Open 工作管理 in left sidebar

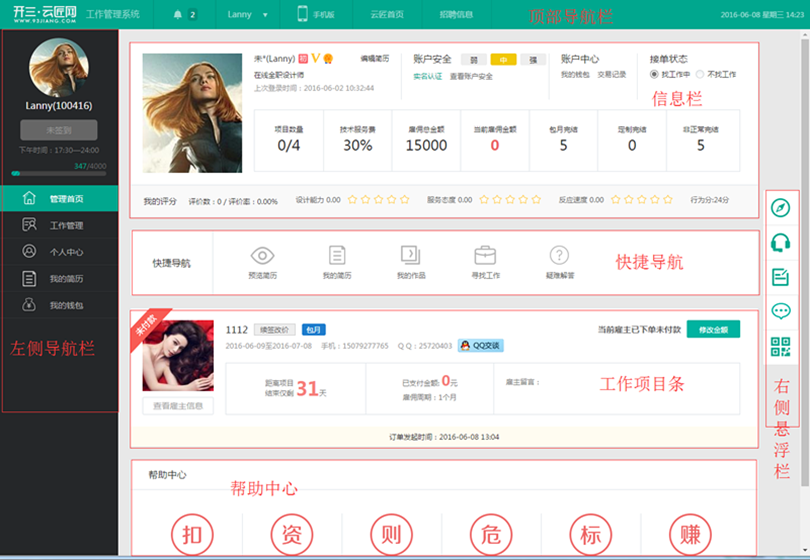[x=59, y=225]
